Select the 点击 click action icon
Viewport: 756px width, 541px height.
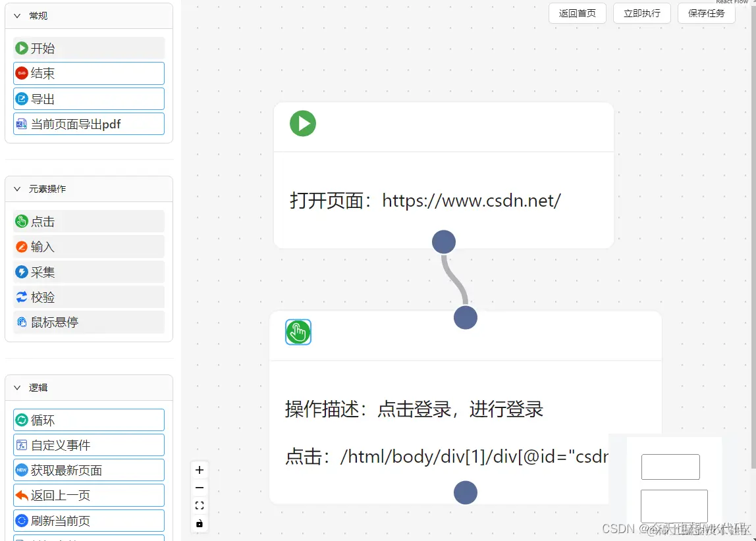(x=21, y=222)
